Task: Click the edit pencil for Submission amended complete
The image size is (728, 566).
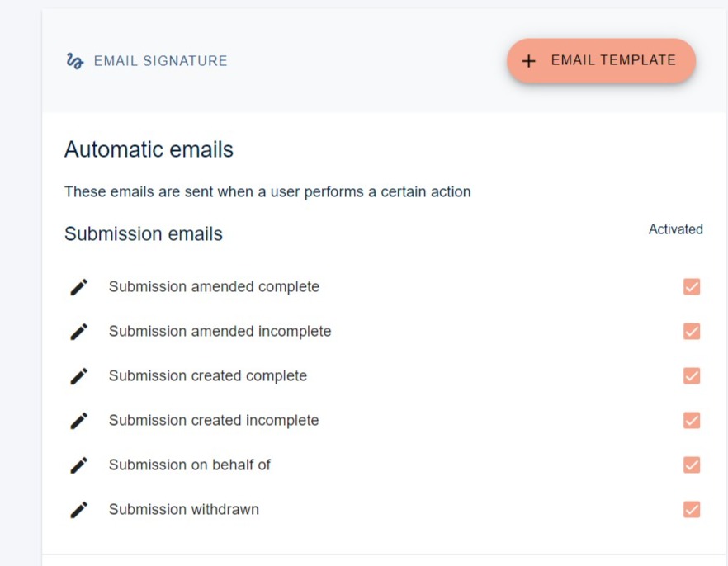Action: click(x=78, y=286)
